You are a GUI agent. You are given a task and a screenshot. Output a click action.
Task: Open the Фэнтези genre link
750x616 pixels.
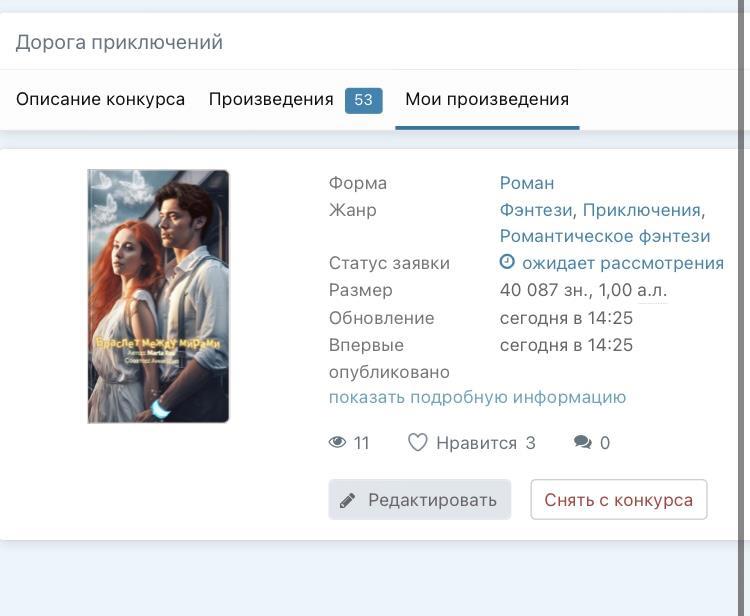click(x=536, y=210)
